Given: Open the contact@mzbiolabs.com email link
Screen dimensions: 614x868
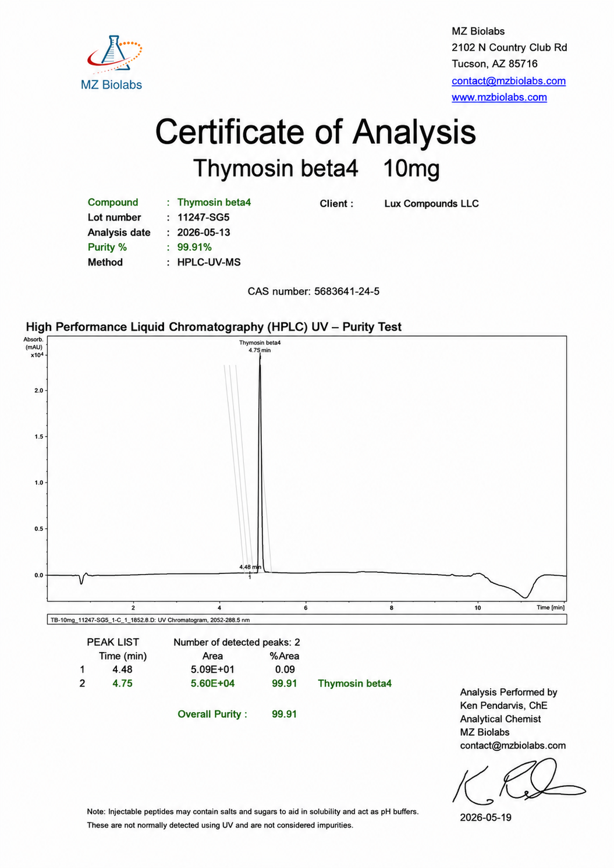Looking at the screenshot, I should (509, 81).
